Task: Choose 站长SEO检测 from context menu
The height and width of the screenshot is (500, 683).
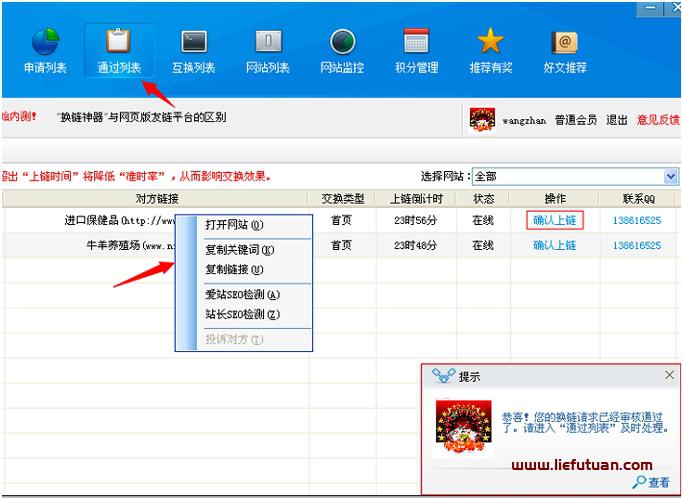Action: [242, 314]
